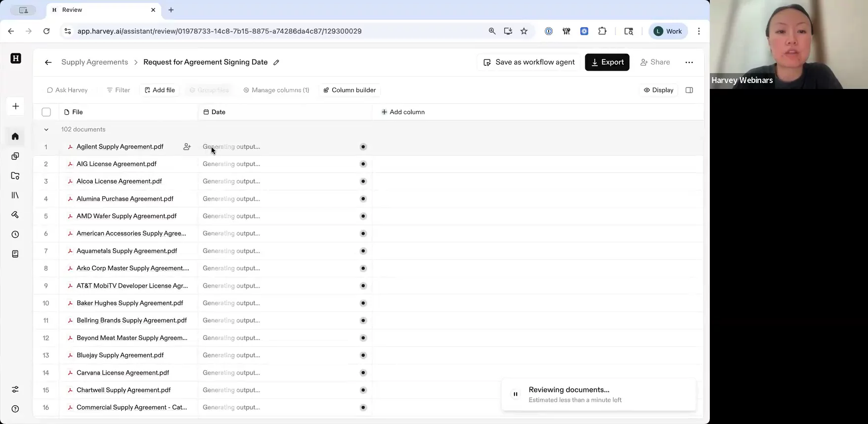
Task: Click Add column header
Action: pyautogui.click(x=403, y=112)
